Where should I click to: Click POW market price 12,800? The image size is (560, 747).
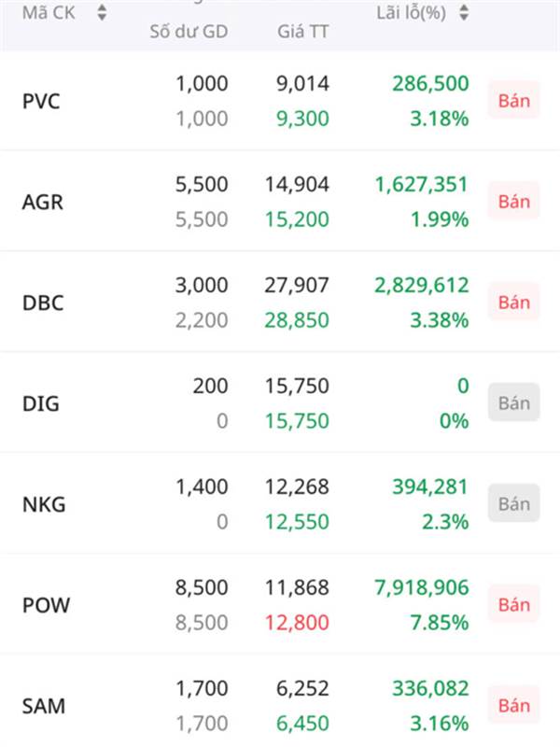(x=297, y=623)
